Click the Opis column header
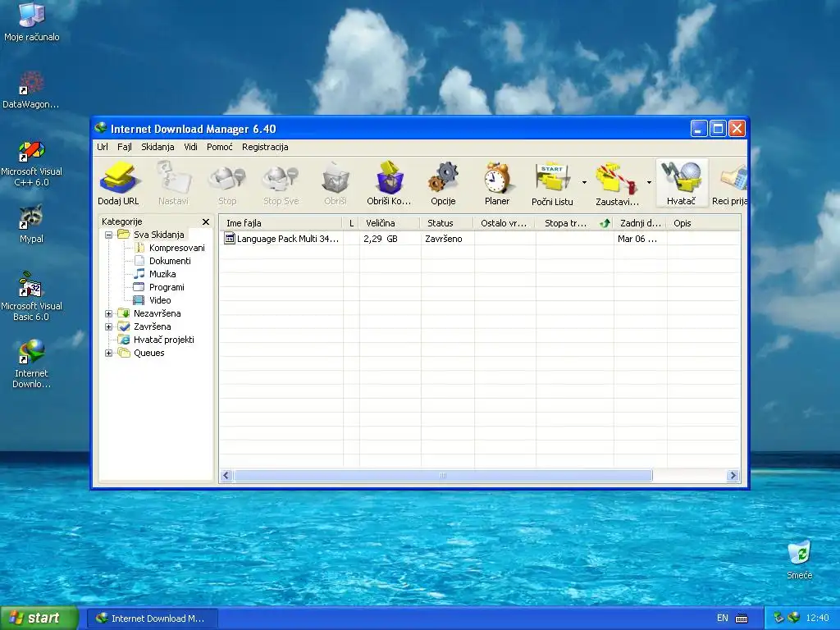Viewport: 840px width, 630px height. pyautogui.click(x=703, y=223)
